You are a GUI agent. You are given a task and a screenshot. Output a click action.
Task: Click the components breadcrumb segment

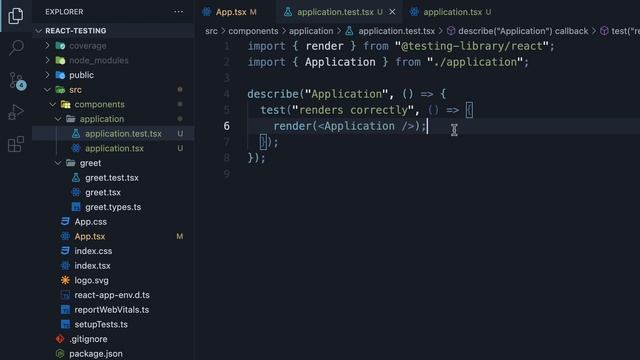(253, 31)
